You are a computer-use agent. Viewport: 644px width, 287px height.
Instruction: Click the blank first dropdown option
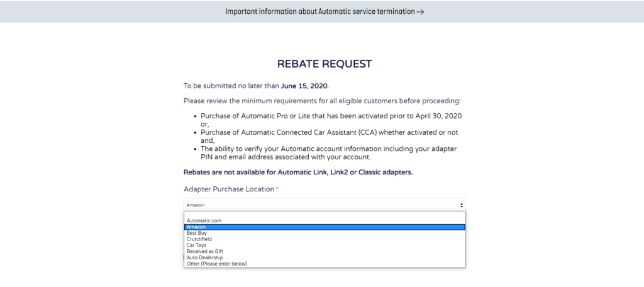(325, 215)
